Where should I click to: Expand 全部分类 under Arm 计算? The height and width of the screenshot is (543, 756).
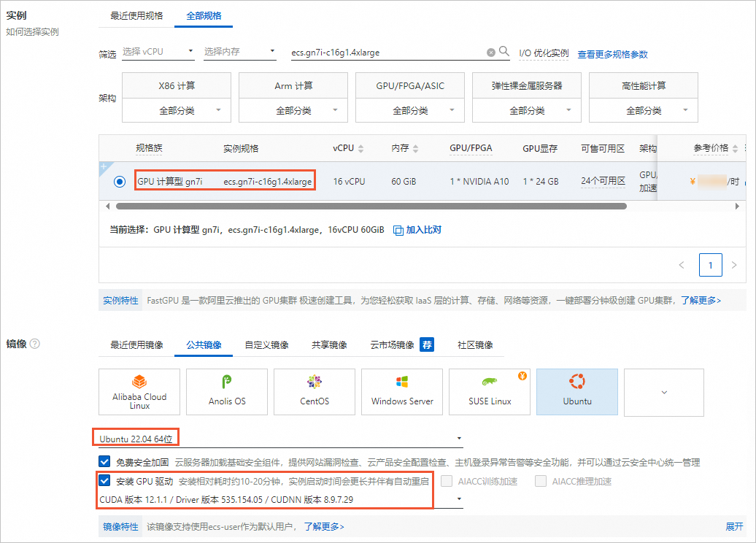[x=293, y=110]
